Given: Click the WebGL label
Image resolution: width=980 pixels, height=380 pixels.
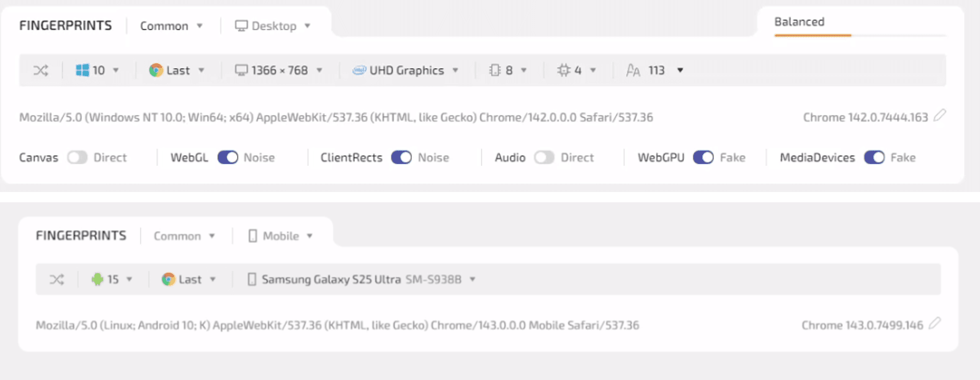Looking at the screenshot, I should pyautogui.click(x=189, y=157).
